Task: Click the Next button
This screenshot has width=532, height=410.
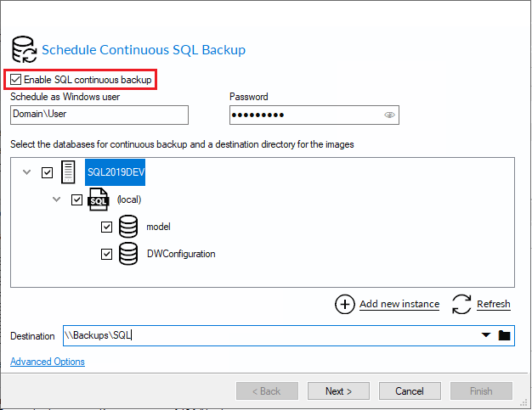Action: pos(337,391)
